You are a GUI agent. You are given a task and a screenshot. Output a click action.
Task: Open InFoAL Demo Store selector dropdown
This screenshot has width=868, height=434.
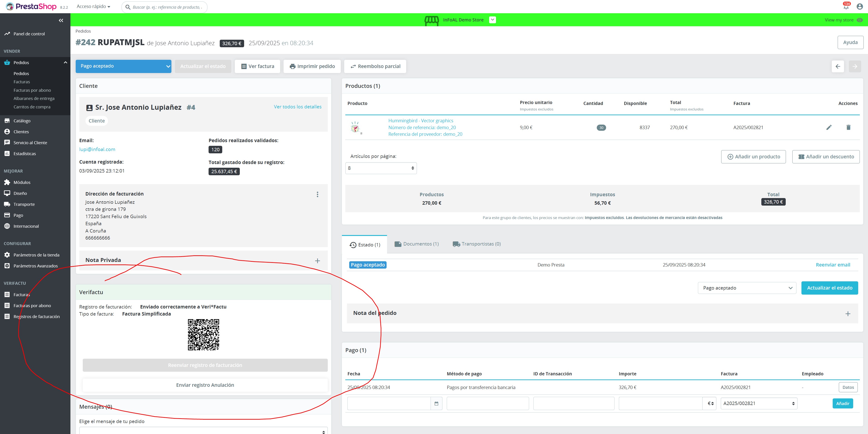pos(492,20)
